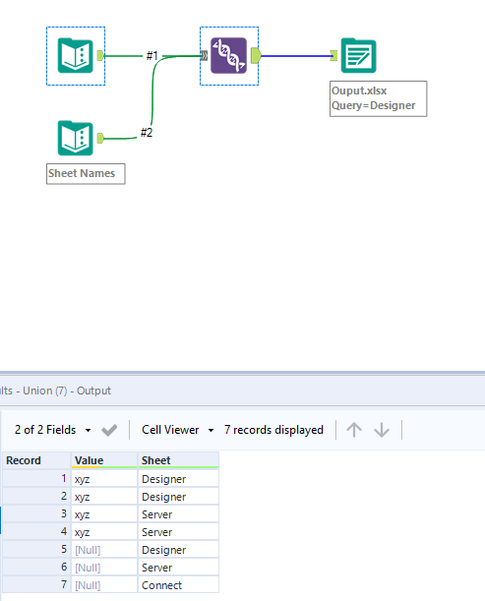Select the [Null] value in record 7
Image resolution: width=485 pixels, height=601 pixels.
pyautogui.click(x=104, y=585)
